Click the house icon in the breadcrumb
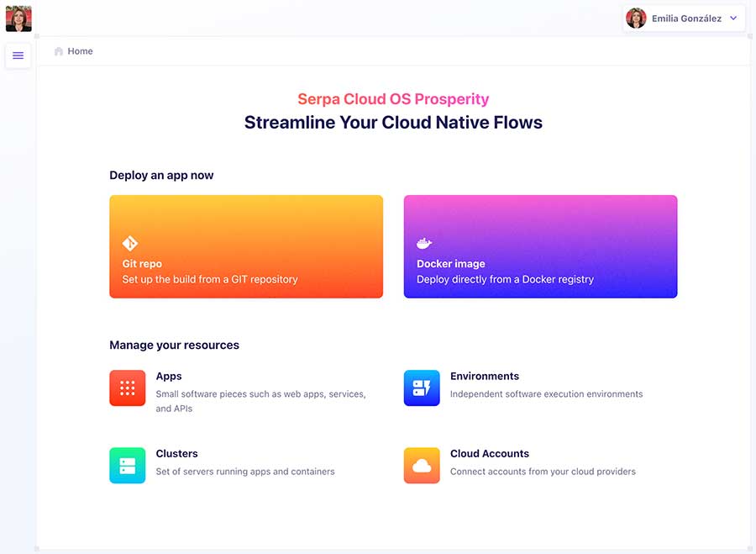This screenshot has height=554, width=756. click(59, 51)
